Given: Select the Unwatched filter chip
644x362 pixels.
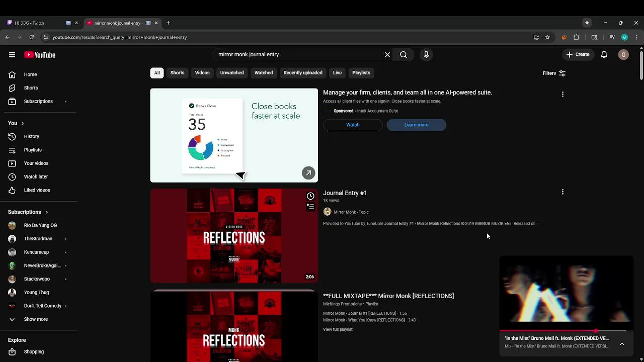Looking at the screenshot, I should coord(232,73).
